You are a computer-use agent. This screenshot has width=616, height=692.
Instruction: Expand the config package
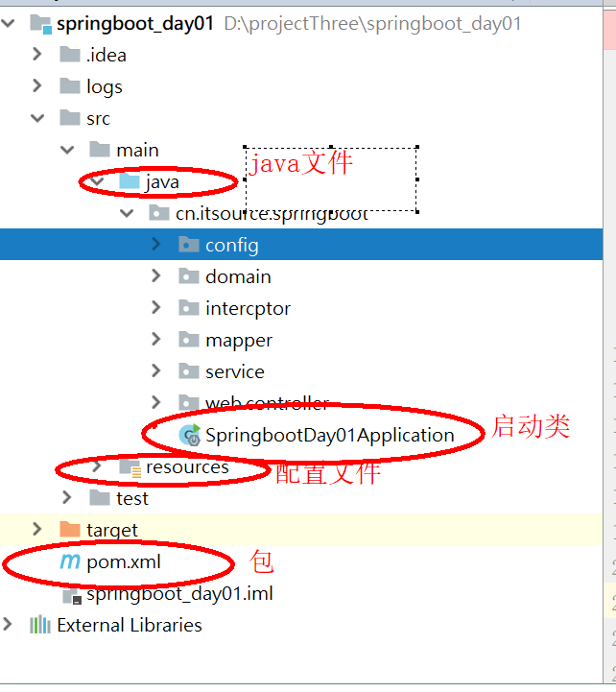pos(156,244)
